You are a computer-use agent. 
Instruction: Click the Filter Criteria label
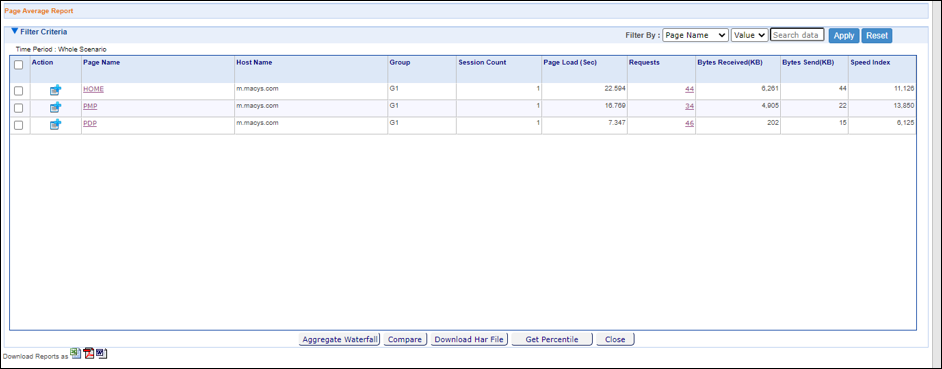(x=44, y=31)
